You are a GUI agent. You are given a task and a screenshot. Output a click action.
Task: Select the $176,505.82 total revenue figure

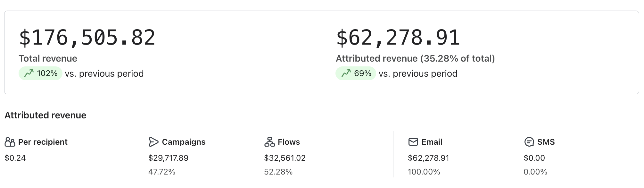[x=87, y=38]
